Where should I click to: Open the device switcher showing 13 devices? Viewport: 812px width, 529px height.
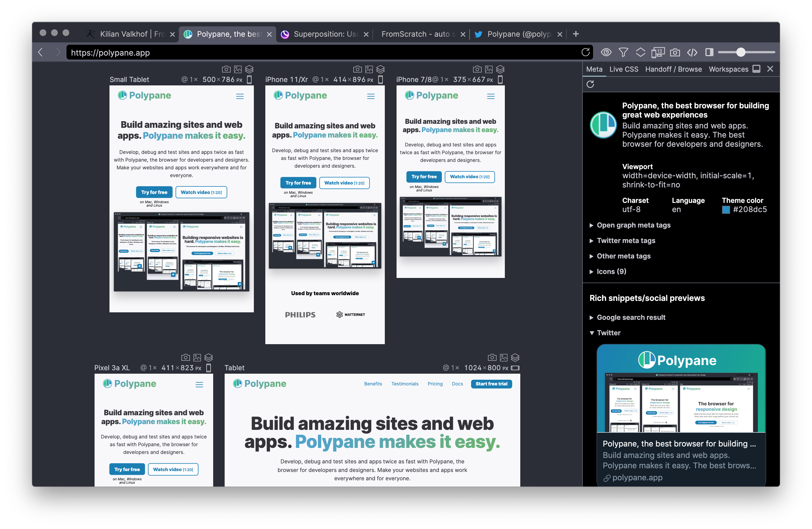click(x=658, y=52)
